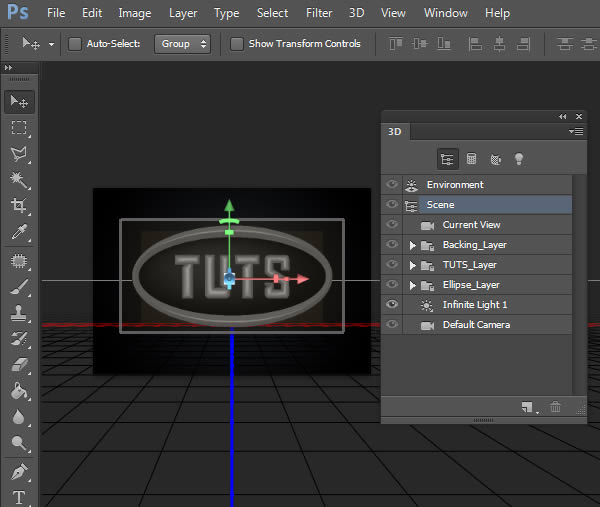Align vertical centers in options bar

tap(420, 44)
